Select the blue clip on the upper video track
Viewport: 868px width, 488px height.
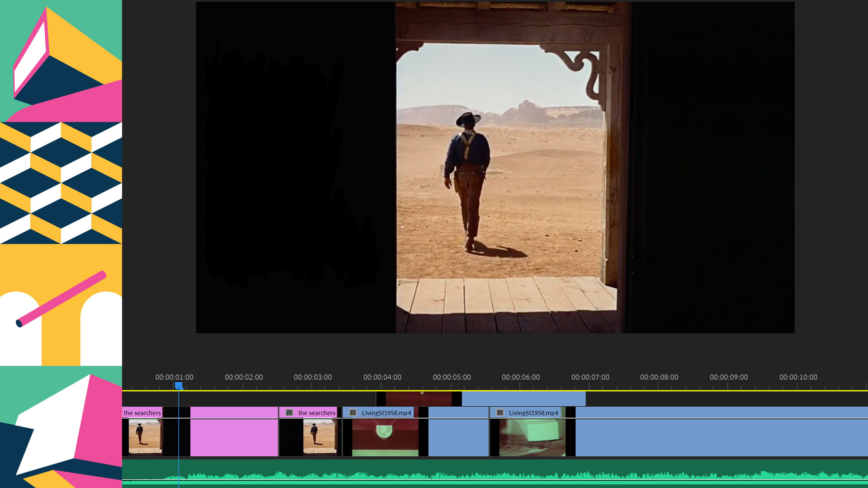pyautogui.click(x=524, y=399)
